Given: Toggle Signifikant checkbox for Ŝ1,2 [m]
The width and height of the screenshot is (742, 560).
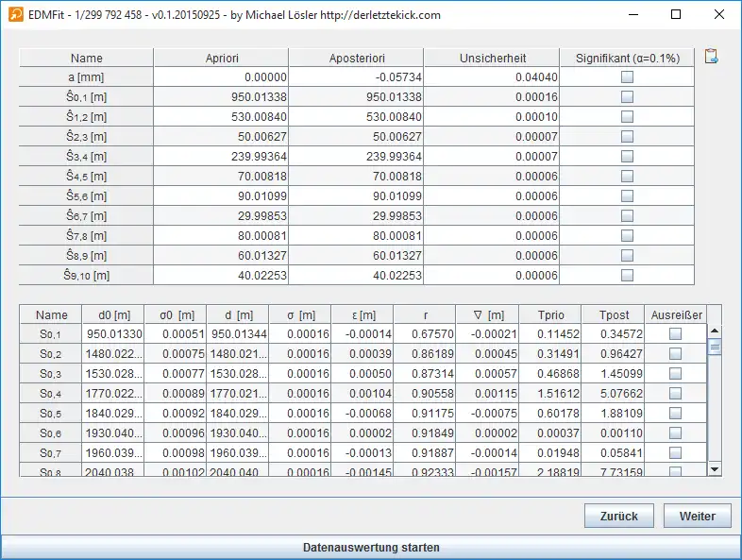Looking at the screenshot, I should click(x=627, y=117).
